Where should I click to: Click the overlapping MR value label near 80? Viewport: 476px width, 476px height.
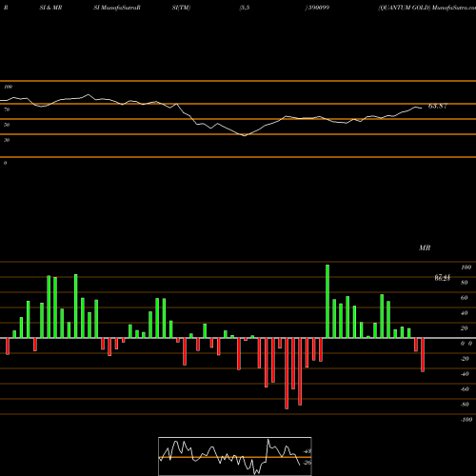443,278
